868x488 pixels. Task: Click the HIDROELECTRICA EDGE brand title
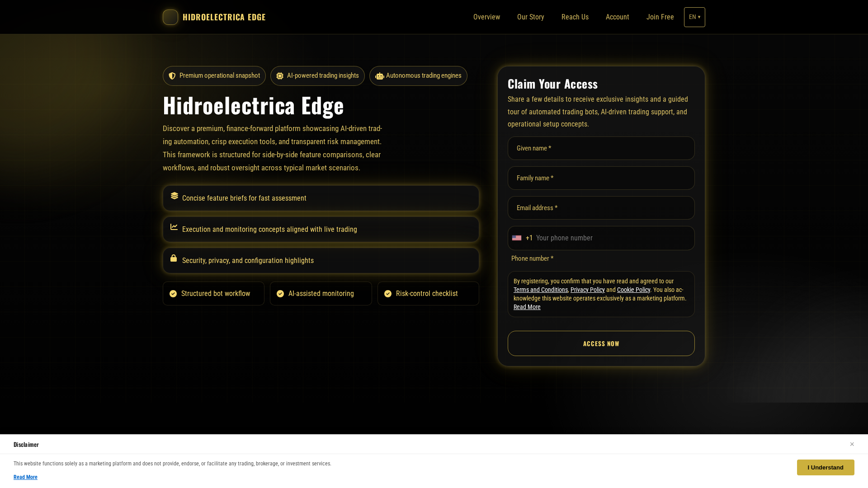click(x=224, y=17)
